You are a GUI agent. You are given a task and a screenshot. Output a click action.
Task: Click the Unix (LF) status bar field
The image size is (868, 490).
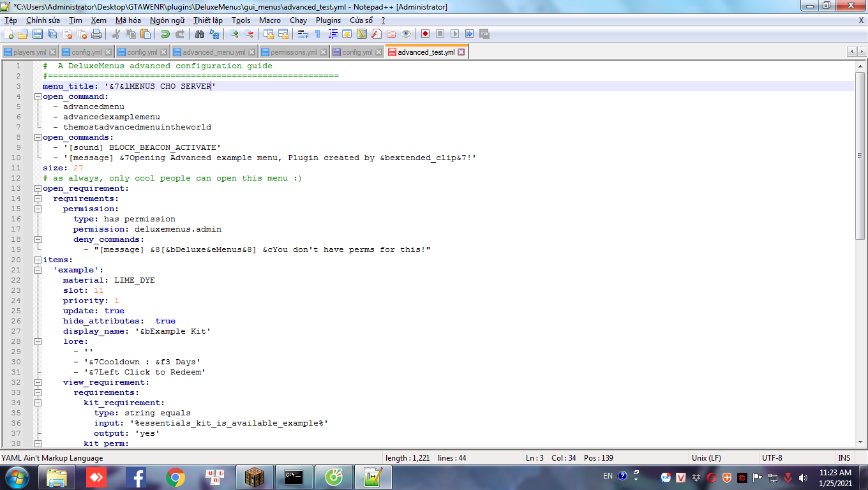pos(707,457)
